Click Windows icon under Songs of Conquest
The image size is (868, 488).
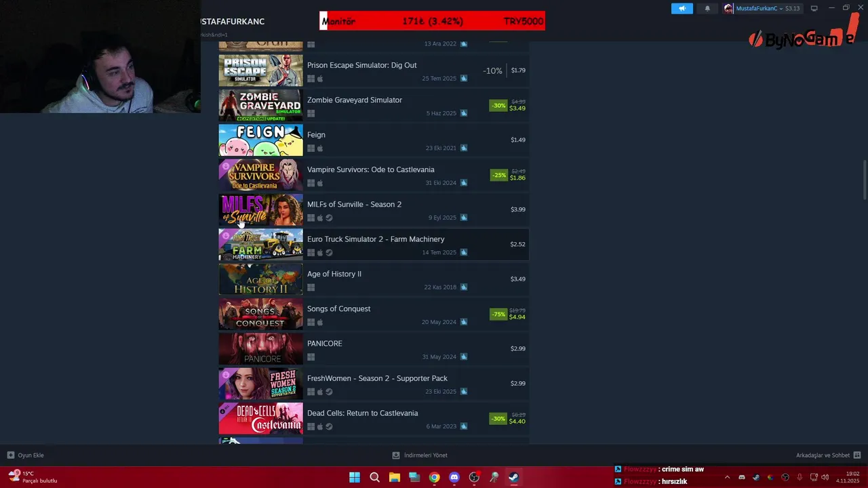[x=311, y=322]
